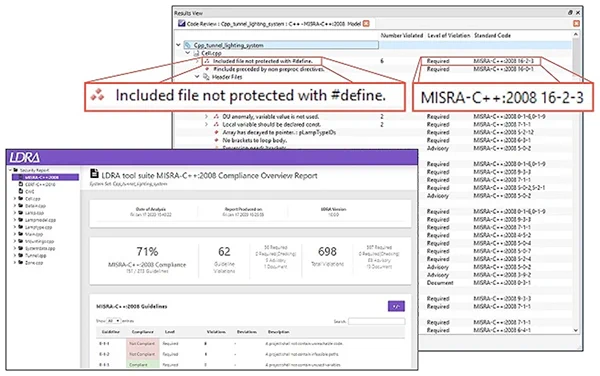600x376 pixels.
Task: Click the red diamond beside 'No brackets to loop body'
Action: pos(217,140)
